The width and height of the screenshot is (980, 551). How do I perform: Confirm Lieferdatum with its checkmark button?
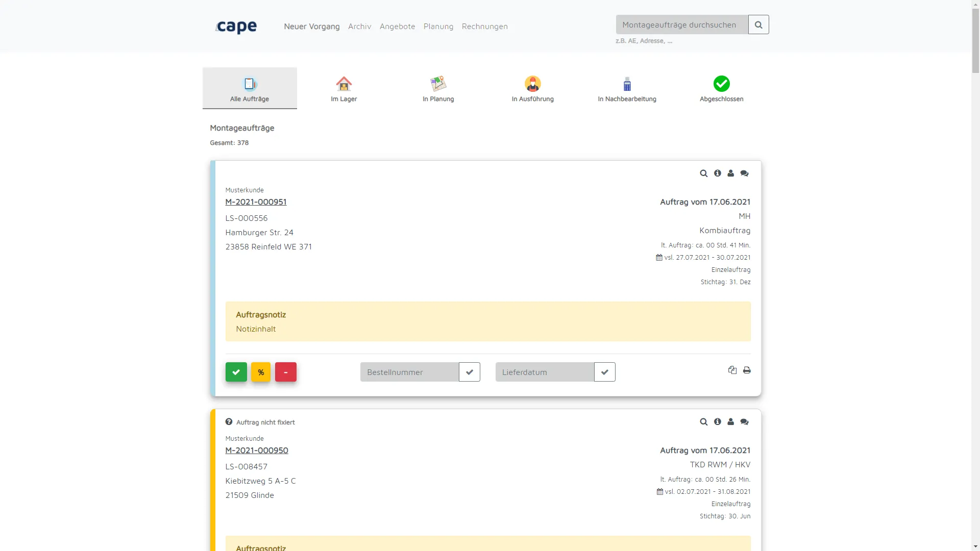605,372
